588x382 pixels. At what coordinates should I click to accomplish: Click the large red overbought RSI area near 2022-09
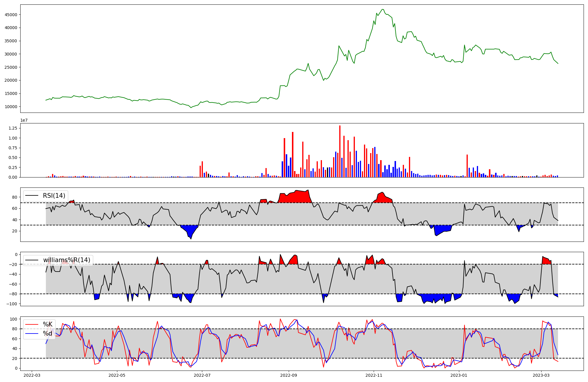(x=295, y=197)
